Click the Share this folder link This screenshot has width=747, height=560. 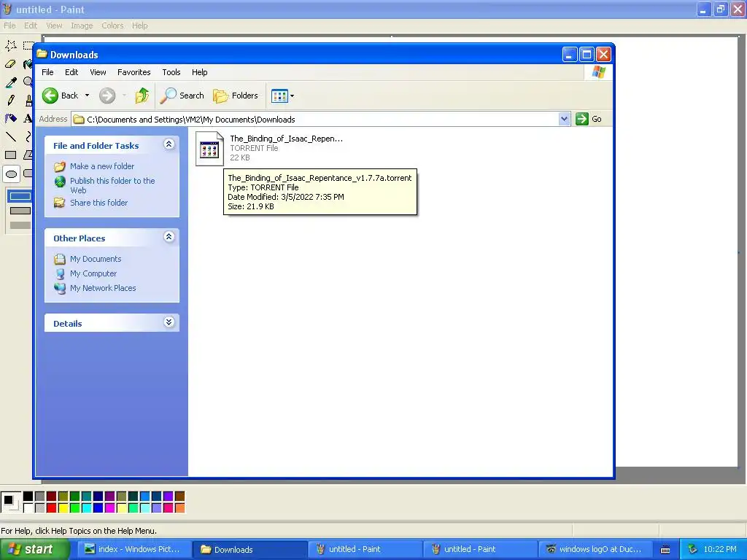coord(98,203)
